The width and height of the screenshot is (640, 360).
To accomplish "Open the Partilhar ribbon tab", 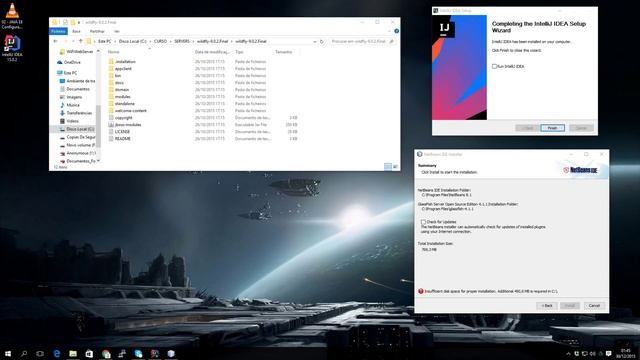I will tap(97, 31).
